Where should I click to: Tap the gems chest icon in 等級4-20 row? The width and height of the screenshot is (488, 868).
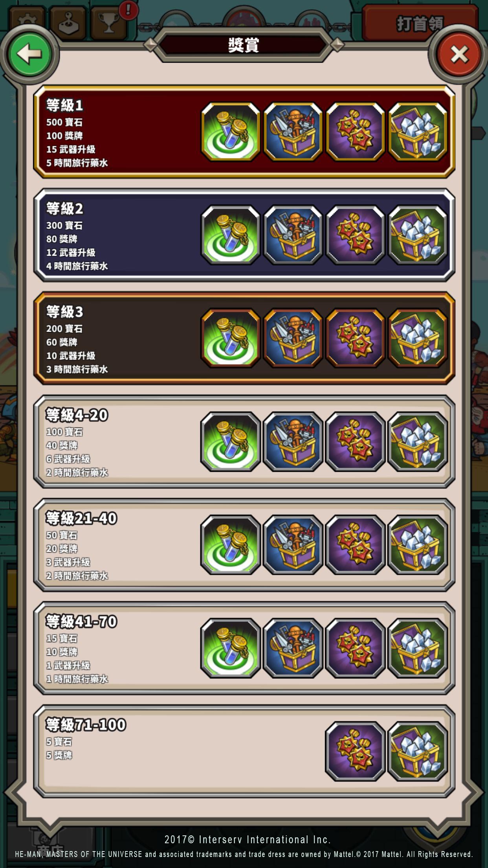[418, 441]
